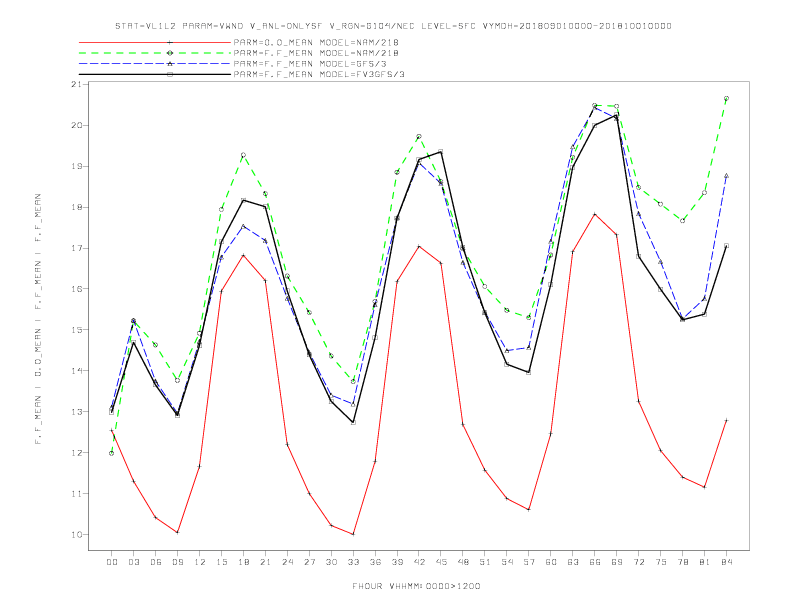Click x-axis forecast hour label 30
This screenshot has height=612, width=792.
(331, 562)
